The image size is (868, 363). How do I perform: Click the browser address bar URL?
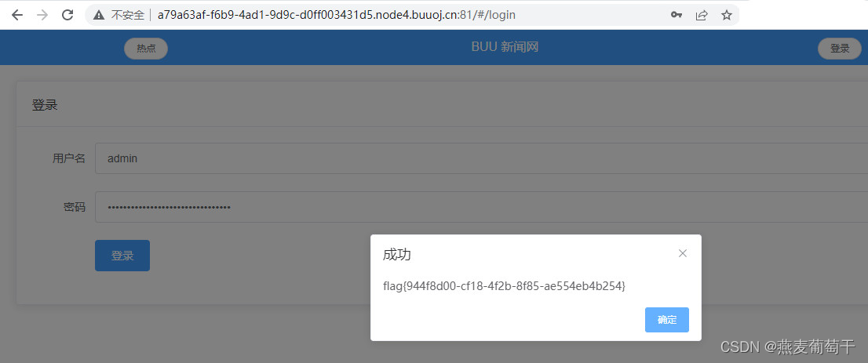pyautogui.click(x=337, y=15)
